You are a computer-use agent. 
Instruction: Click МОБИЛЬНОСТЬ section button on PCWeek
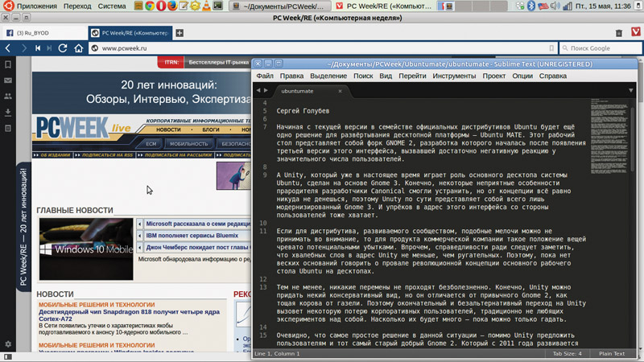[189, 144]
